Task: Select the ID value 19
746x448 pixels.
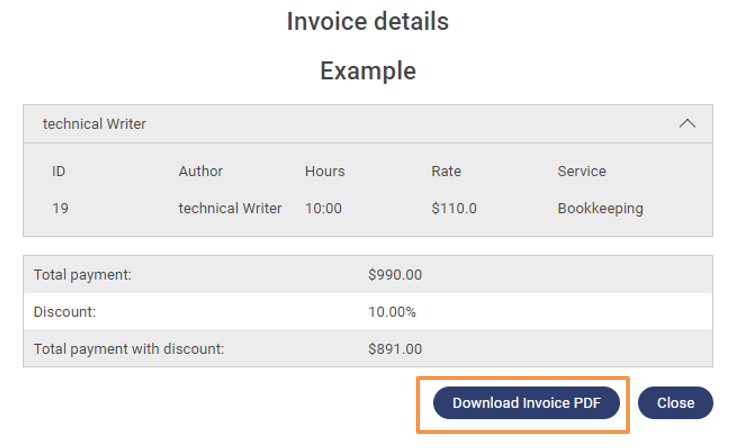Action: (60, 209)
